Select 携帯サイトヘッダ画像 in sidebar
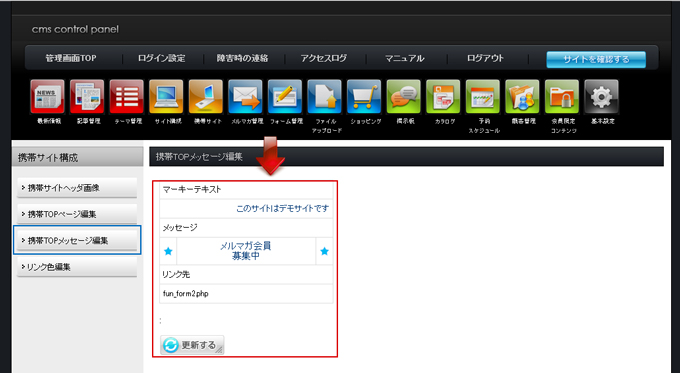The height and width of the screenshot is (373, 680). click(x=77, y=188)
